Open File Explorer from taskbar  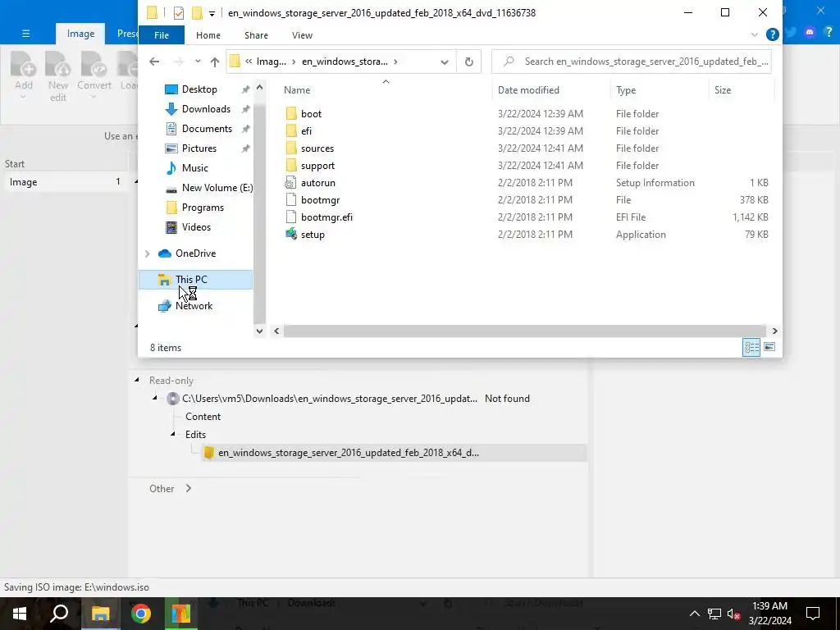tap(100, 614)
